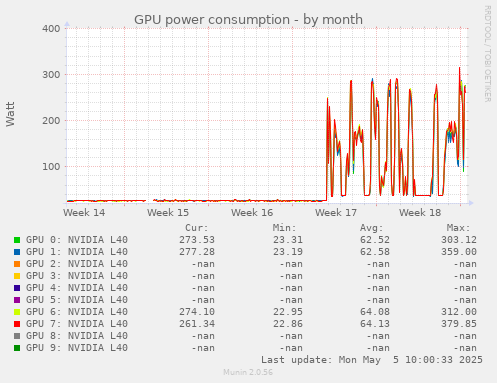Select the 'GPU 9: NVIDIA L40' label
The image size is (497, 383).
[x=77, y=348]
